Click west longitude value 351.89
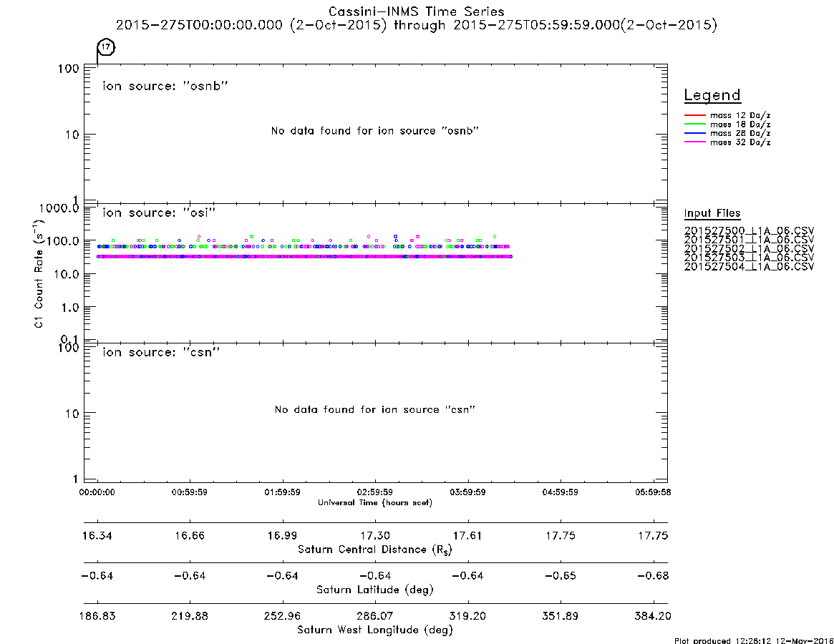This screenshot has height=644, width=834. click(x=560, y=616)
